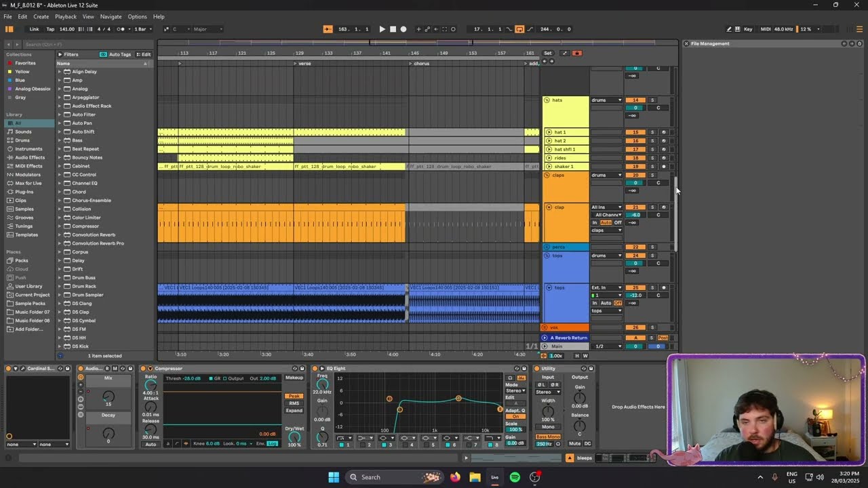Toggle EQ Eight filter band 3
Image resolution: width=868 pixels, height=488 pixels.
[x=382, y=445]
